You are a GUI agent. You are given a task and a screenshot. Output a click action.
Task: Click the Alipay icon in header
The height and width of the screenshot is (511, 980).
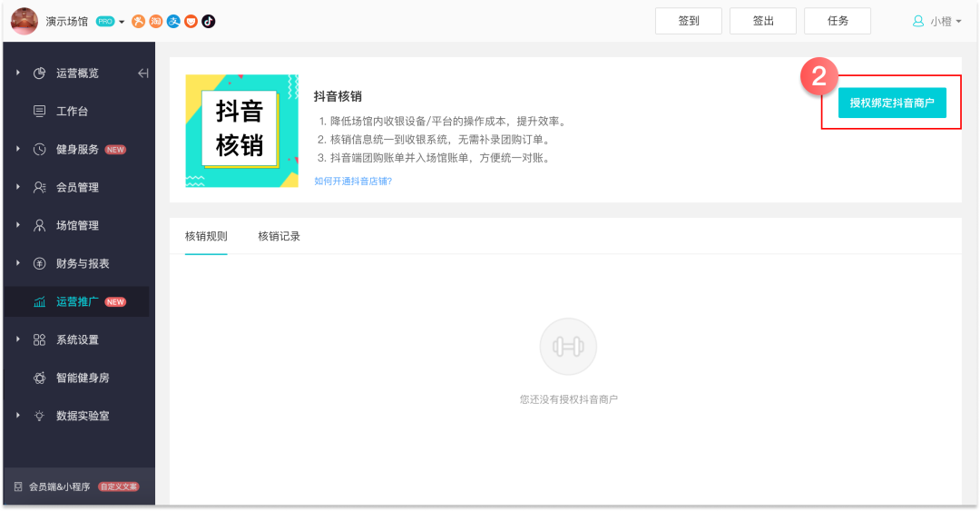173,21
